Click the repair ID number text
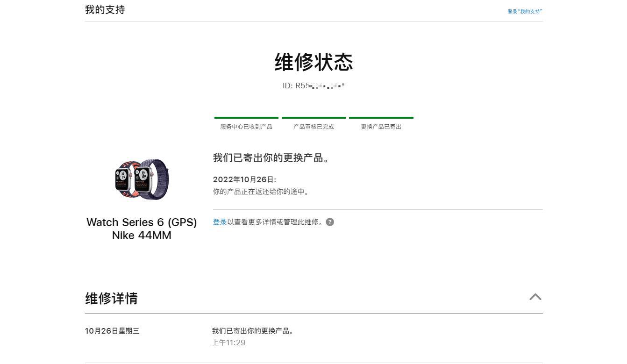The height and width of the screenshot is (364, 627). (x=313, y=86)
